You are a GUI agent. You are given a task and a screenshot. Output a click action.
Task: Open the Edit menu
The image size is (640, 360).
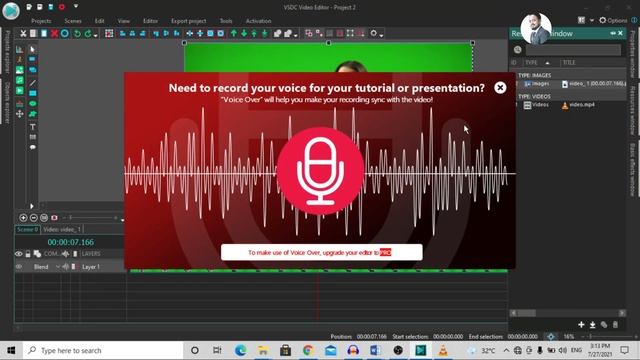click(100, 21)
